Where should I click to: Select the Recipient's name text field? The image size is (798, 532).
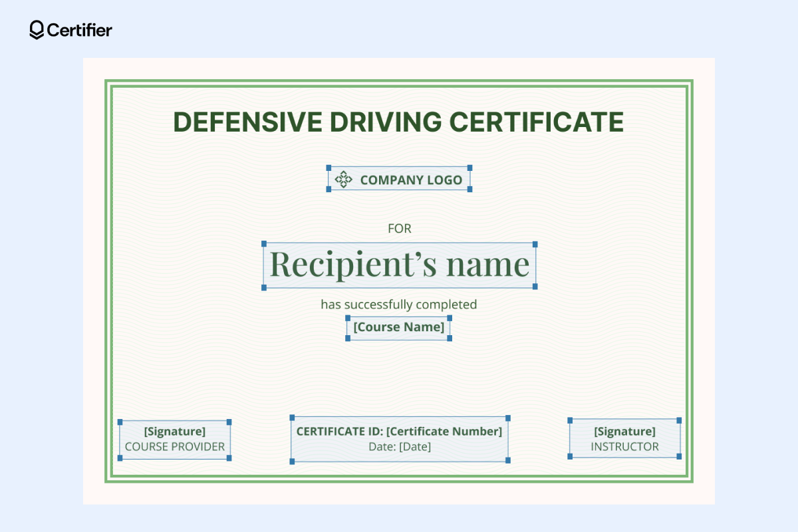tap(400, 265)
